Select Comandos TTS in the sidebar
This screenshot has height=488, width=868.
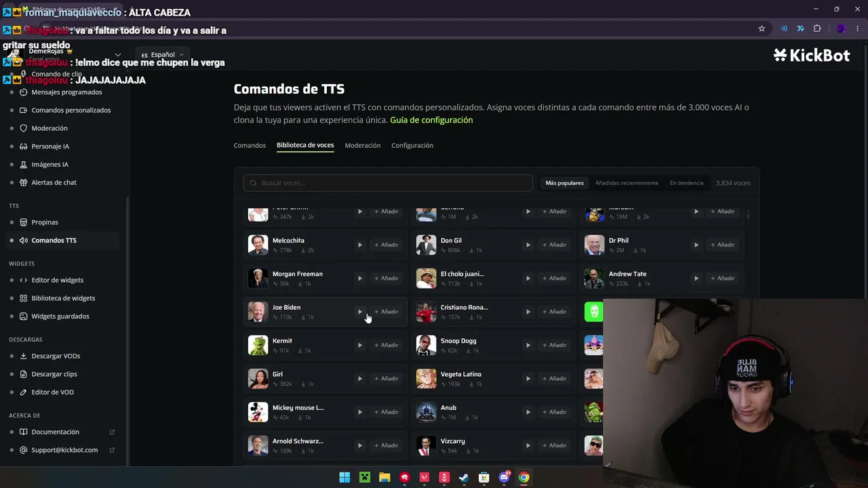(61, 240)
